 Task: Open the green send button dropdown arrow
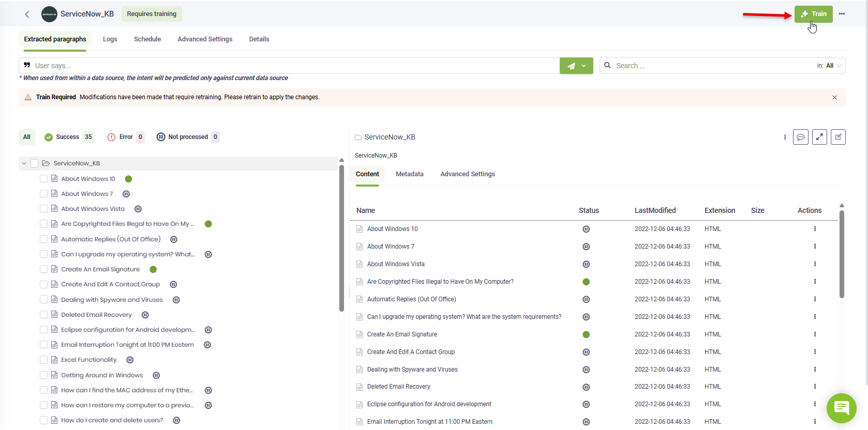pyautogui.click(x=584, y=66)
